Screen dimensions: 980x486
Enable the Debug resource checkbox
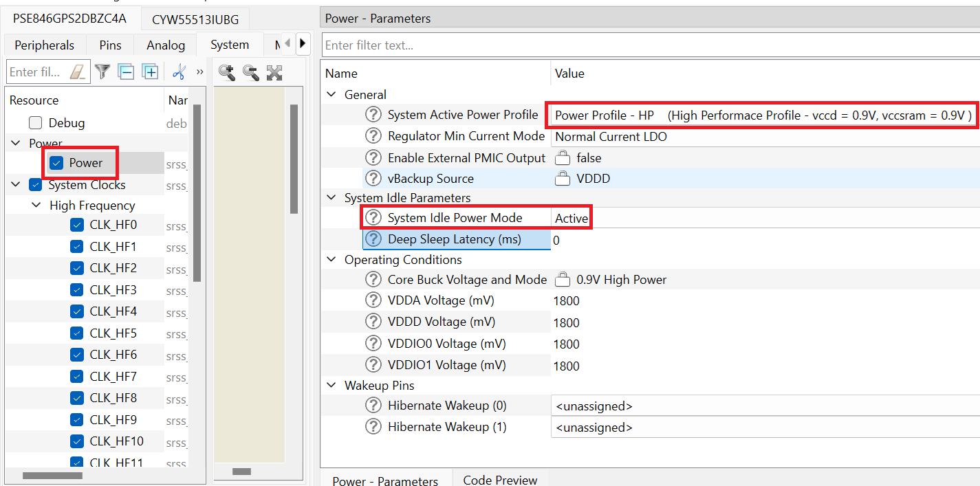(36, 123)
